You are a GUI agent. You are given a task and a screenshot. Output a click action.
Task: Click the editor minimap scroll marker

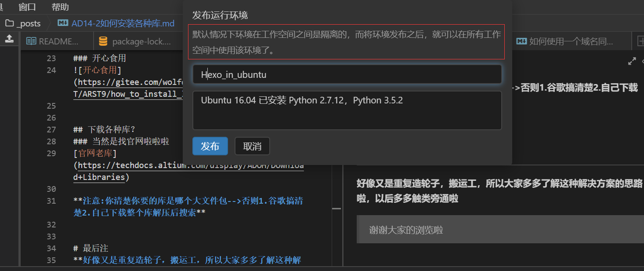[x=336, y=209]
